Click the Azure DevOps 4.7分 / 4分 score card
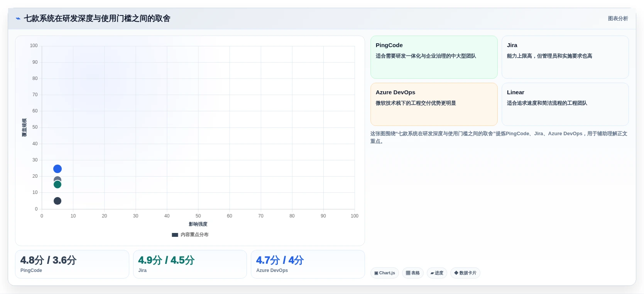 click(308, 264)
